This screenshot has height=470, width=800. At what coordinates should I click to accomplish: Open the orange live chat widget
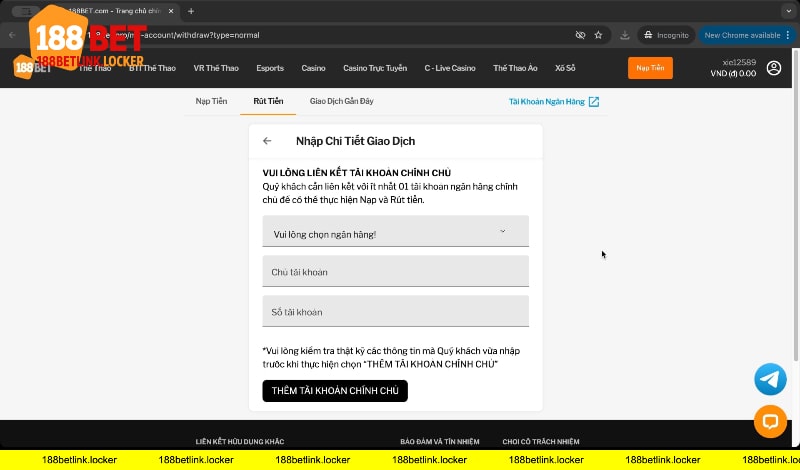tap(770, 421)
